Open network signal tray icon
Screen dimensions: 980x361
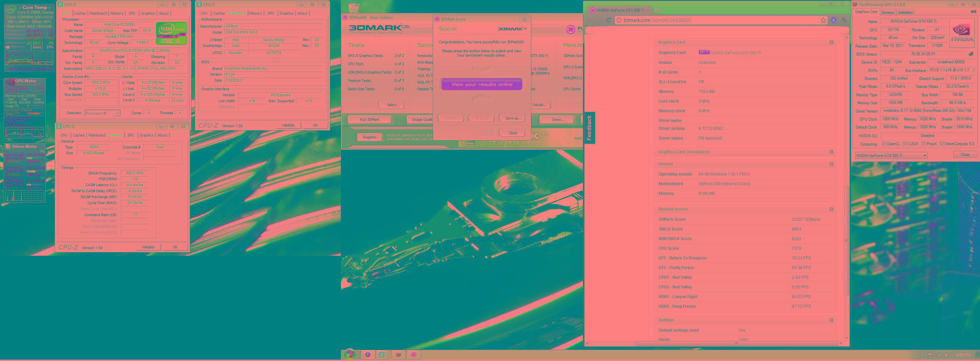pos(938,355)
